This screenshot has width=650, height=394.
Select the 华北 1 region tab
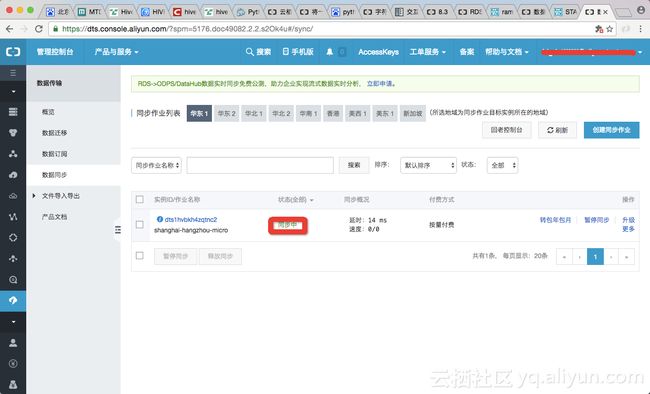pyautogui.click(x=254, y=113)
